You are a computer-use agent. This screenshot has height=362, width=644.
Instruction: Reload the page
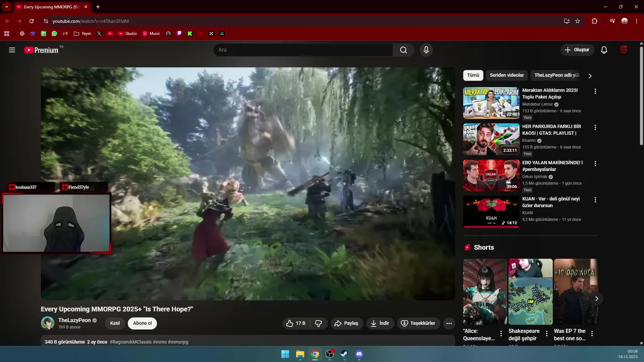click(x=31, y=21)
